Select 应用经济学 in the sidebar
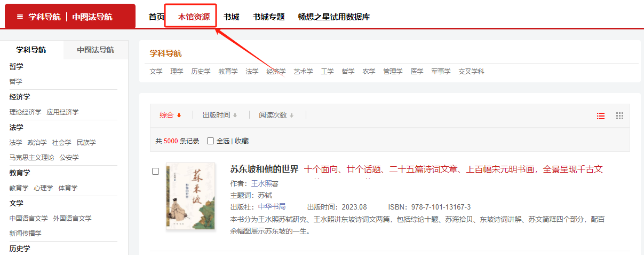This screenshot has height=255, width=644. [x=62, y=112]
